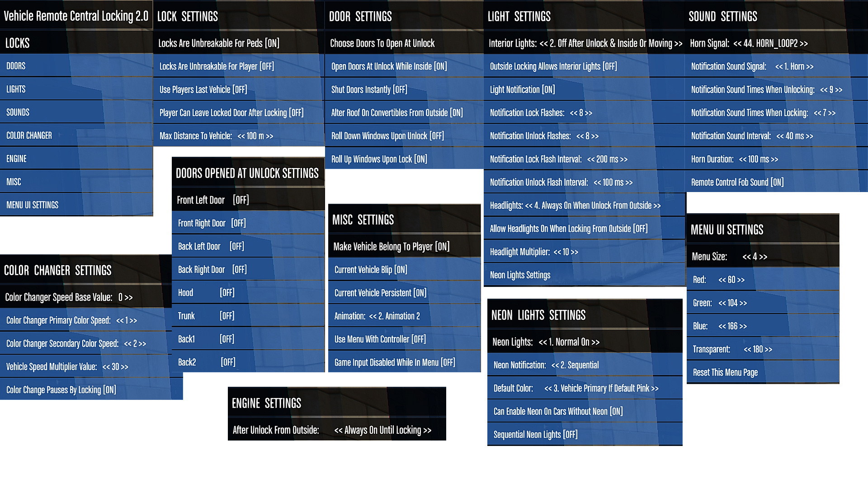Click the COLOR CHANGER navigation icon

29,135
